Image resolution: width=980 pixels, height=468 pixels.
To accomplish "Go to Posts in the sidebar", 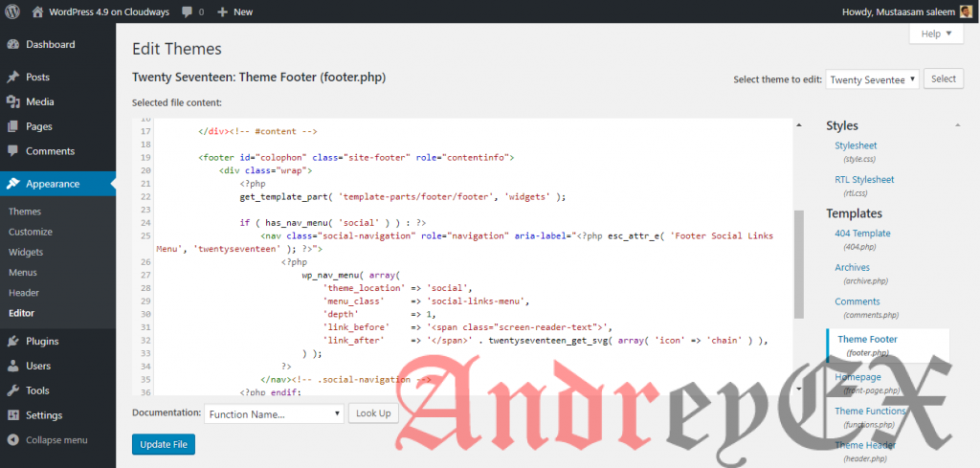I will pyautogui.click(x=37, y=78).
